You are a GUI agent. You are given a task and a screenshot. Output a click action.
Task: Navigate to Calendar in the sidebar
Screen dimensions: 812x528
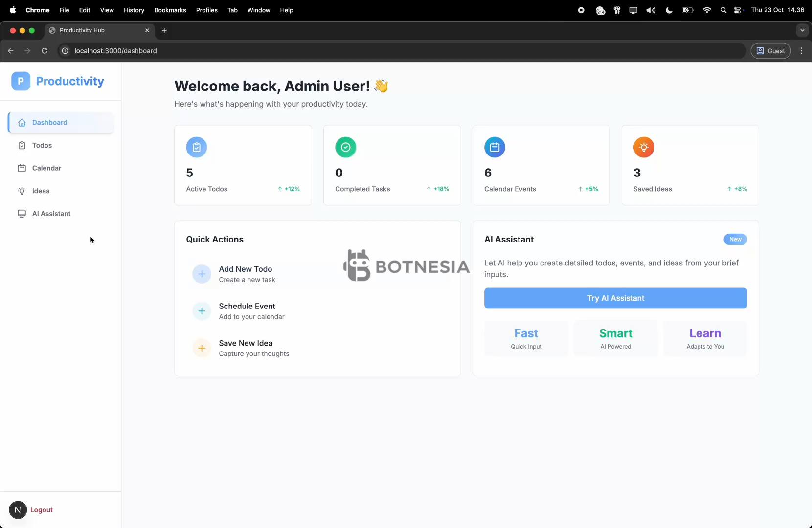point(61,168)
